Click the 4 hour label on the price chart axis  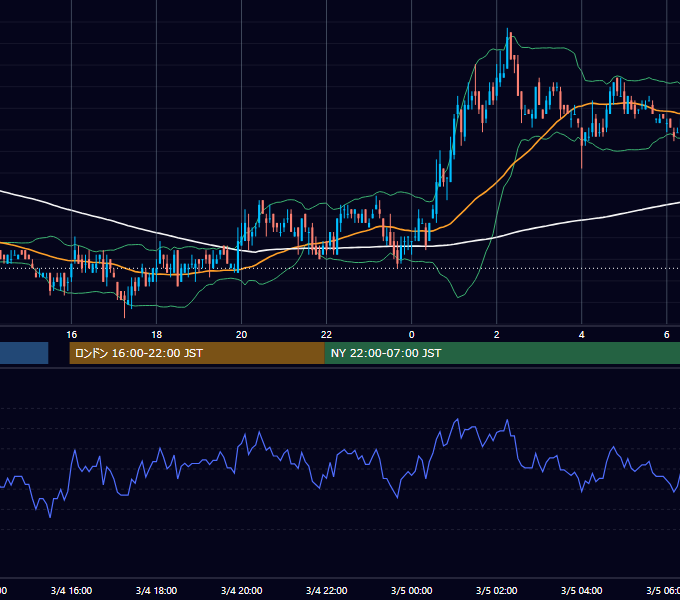click(x=582, y=335)
